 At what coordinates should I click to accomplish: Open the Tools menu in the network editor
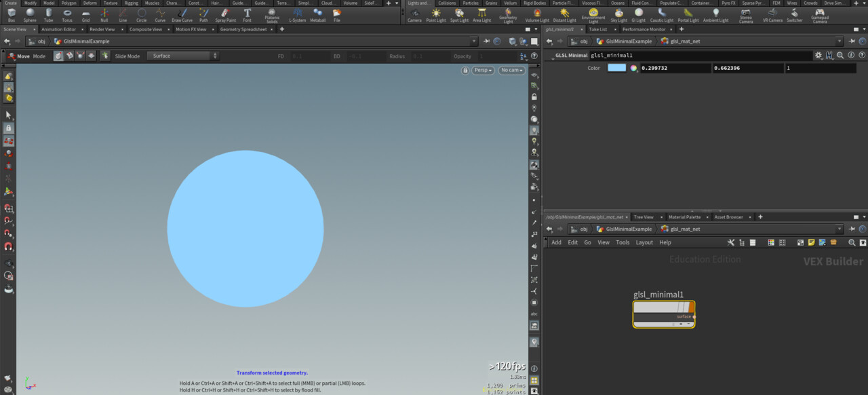623,242
